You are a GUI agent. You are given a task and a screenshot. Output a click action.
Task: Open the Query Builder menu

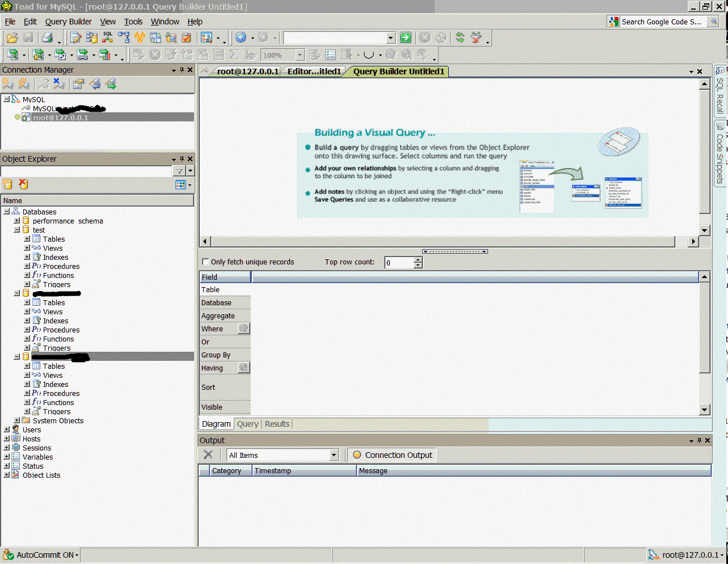pyautogui.click(x=68, y=22)
